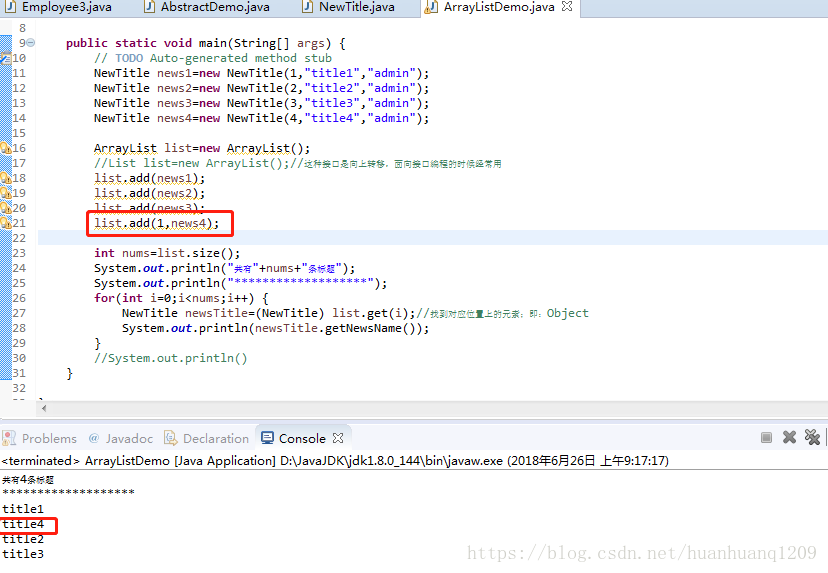Viewport: 828px width, 573px height.
Task: Click the Remove Launch icon
Action: coord(789,437)
